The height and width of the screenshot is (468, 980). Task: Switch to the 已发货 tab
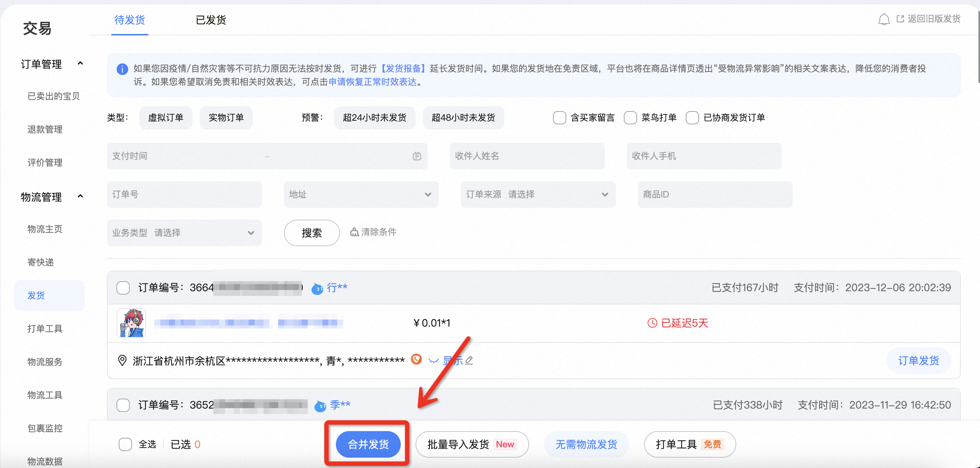coord(211,20)
